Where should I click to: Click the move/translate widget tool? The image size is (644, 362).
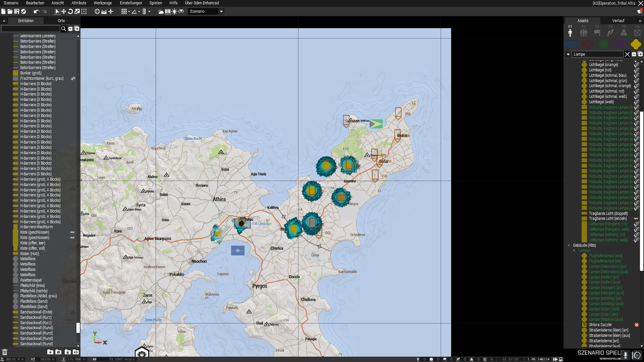[63, 11]
